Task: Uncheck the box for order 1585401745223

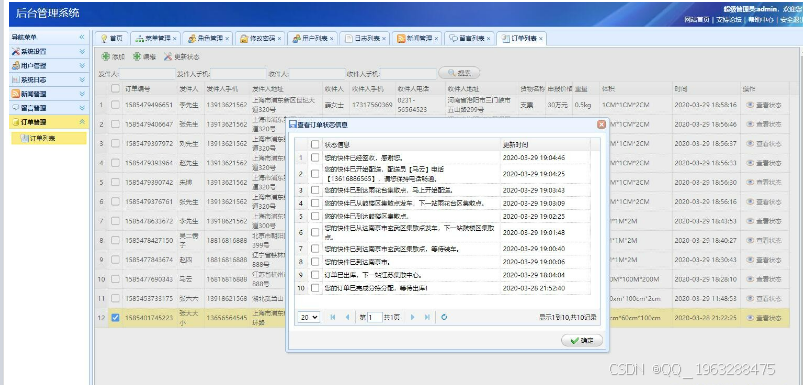Action: (x=115, y=318)
